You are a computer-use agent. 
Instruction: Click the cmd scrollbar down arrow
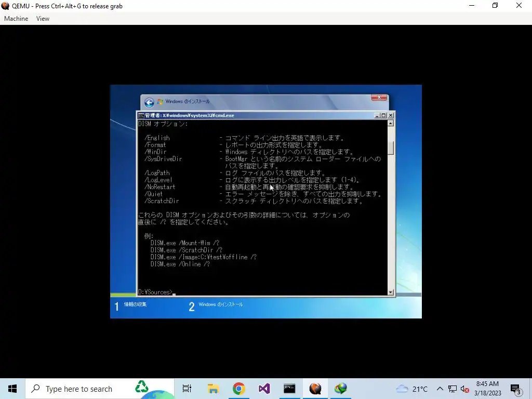coord(391,292)
